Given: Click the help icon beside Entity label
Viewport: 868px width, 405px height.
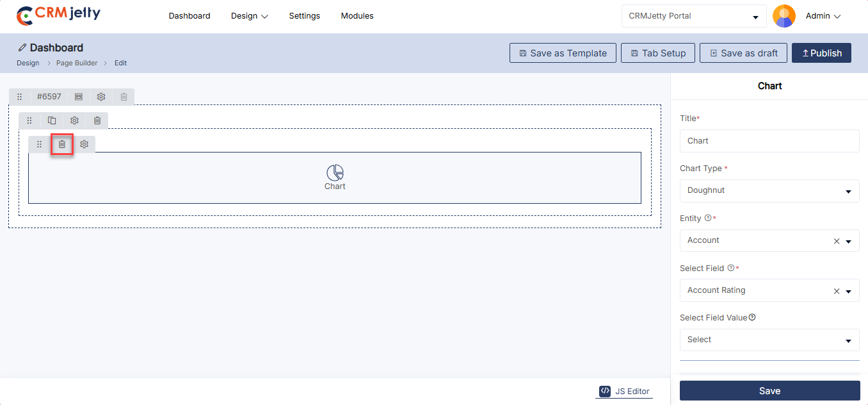Looking at the screenshot, I should pyautogui.click(x=707, y=218).
